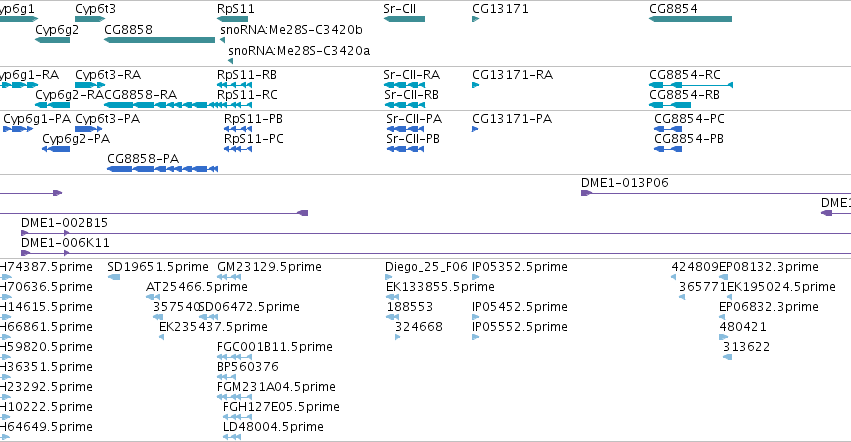Select the CG8854-PC protein

click(x=668, y=129)
